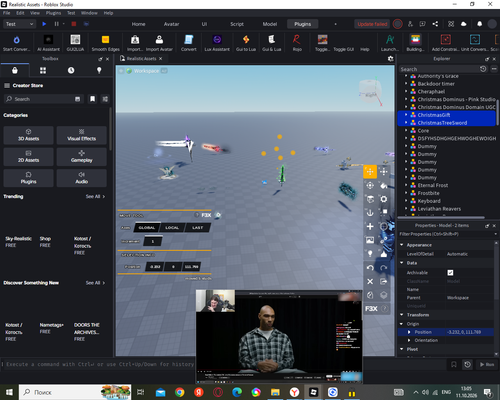
Task: Click the F3X redo arrow
Action: click(x=384, y=268)
